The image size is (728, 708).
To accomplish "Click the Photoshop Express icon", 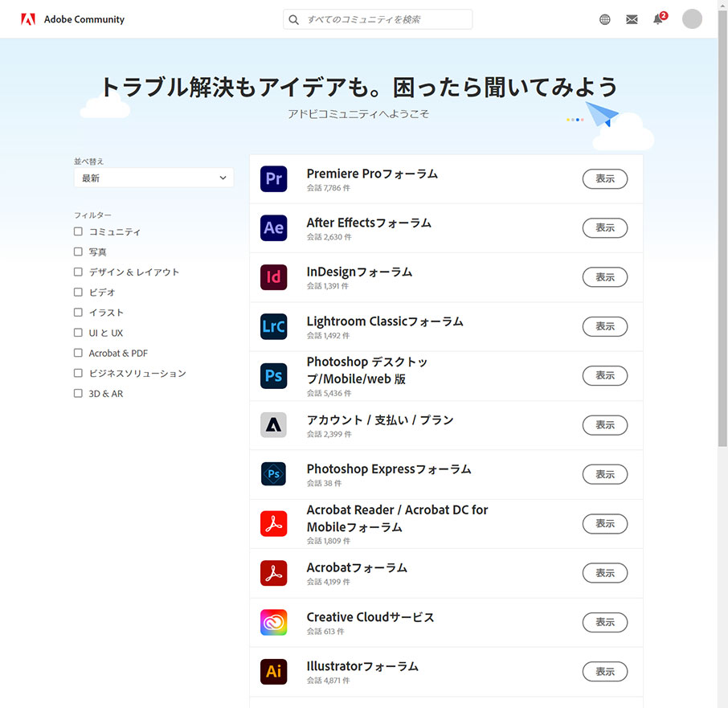I will tap(273, 474).
